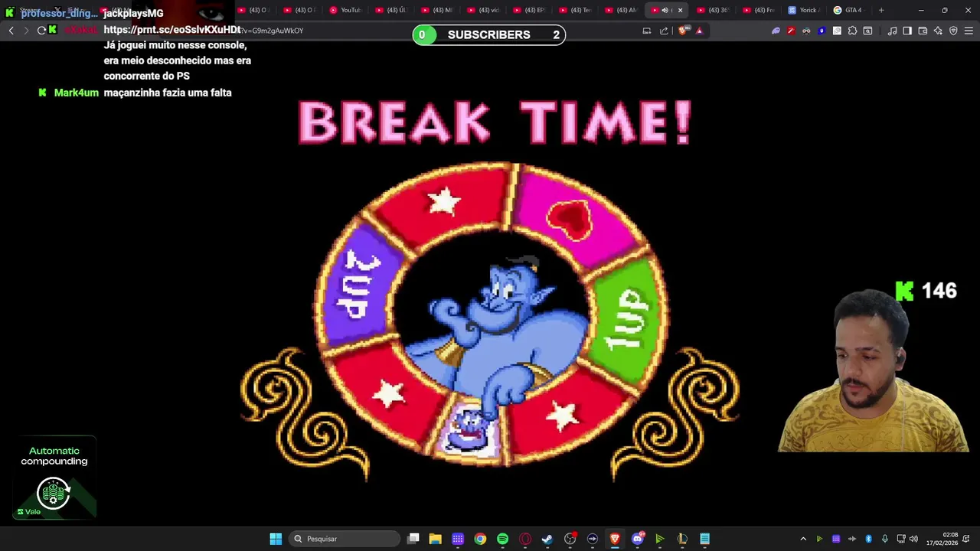The image size is (980, 551).
Task: Switch to the Yorick tab
Action: pos(804,10)
